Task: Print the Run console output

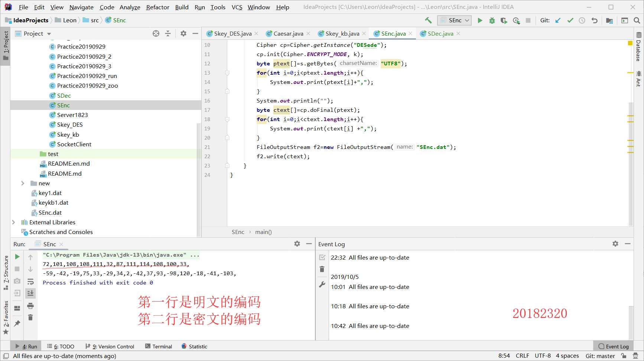Action: coord(30,306)
